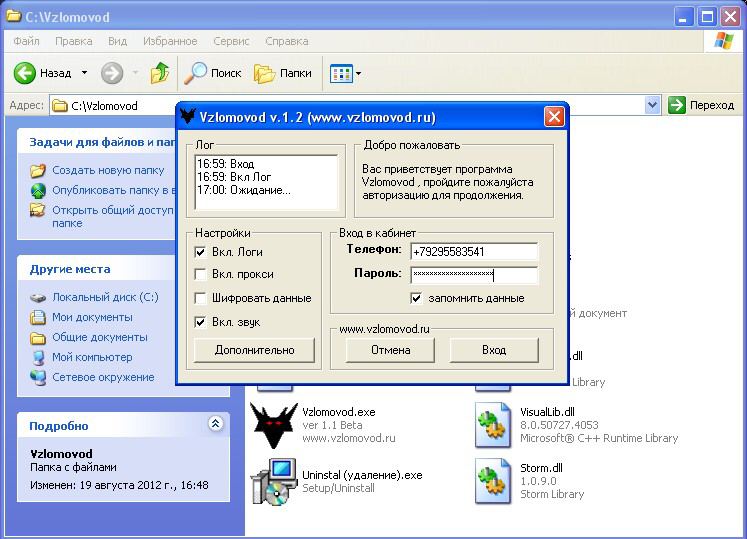Click inside the Лог list box
The image size is (747, 539).
click(x=266, y=182)
